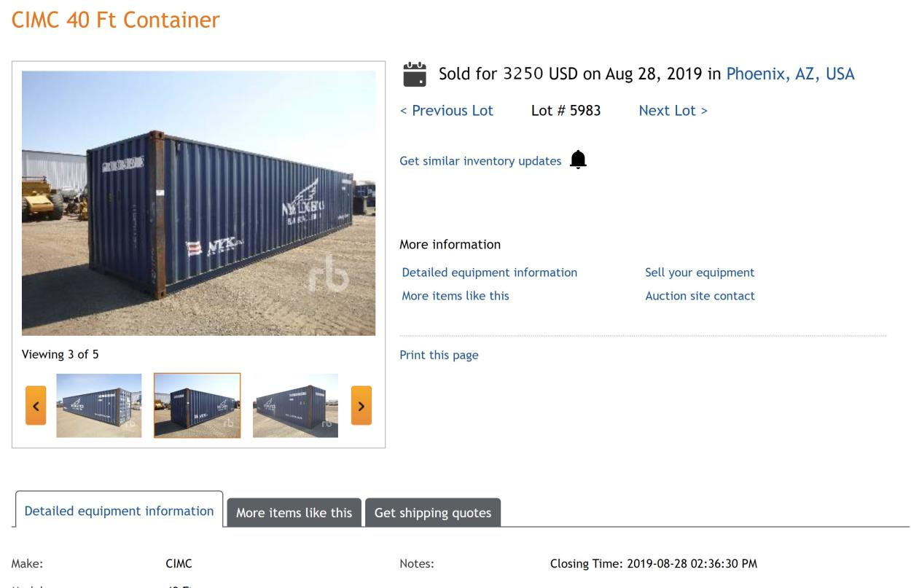The width and height of the screenshot is (911, 588).
Task: Open Auction site contact link
Action: pyautogui.click(x=700, y=296)
